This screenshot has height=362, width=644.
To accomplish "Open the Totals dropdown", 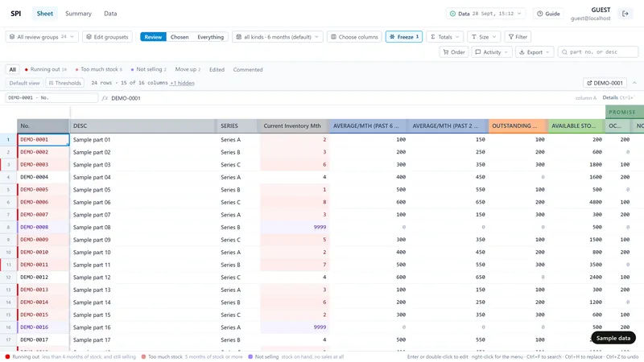I will [x=445, y=37].
